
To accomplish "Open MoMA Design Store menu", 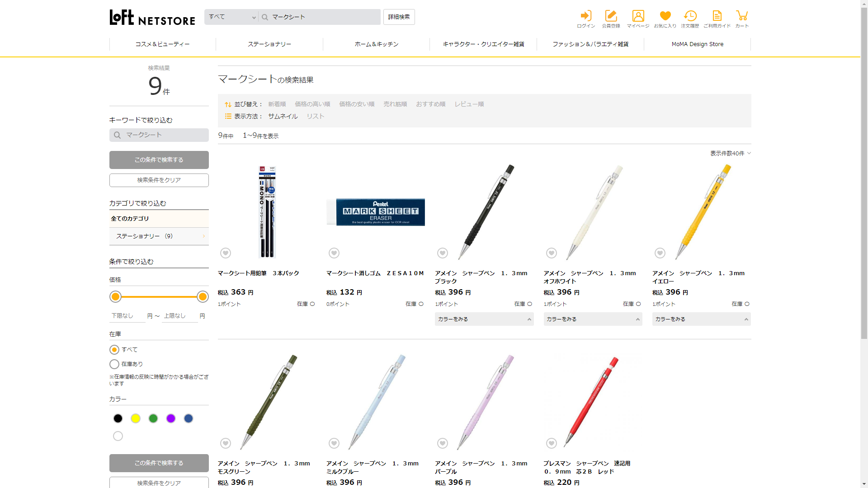I will coord(697,44).
